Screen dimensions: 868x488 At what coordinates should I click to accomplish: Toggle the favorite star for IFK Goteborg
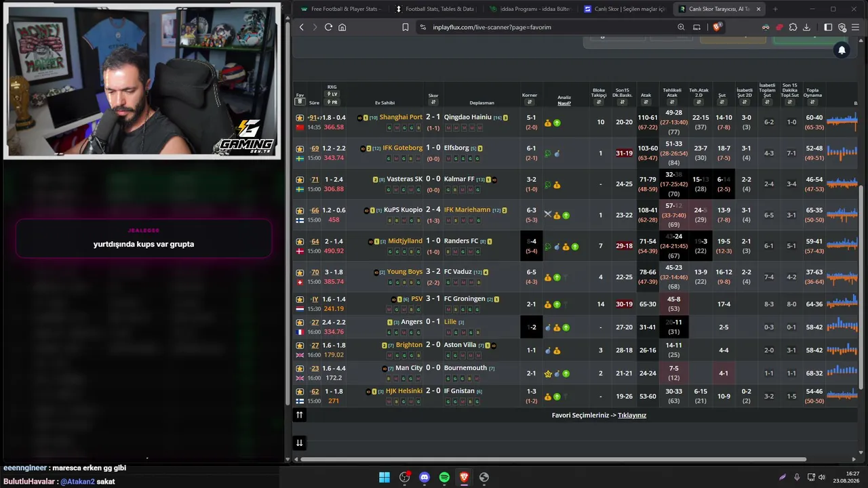click(300, 148)
